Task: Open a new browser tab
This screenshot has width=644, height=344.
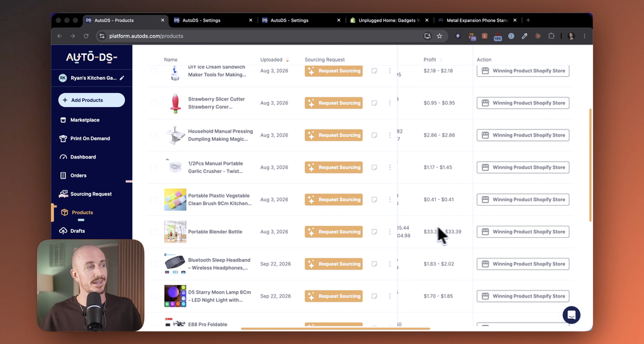Action: click(x=528, y=20)
